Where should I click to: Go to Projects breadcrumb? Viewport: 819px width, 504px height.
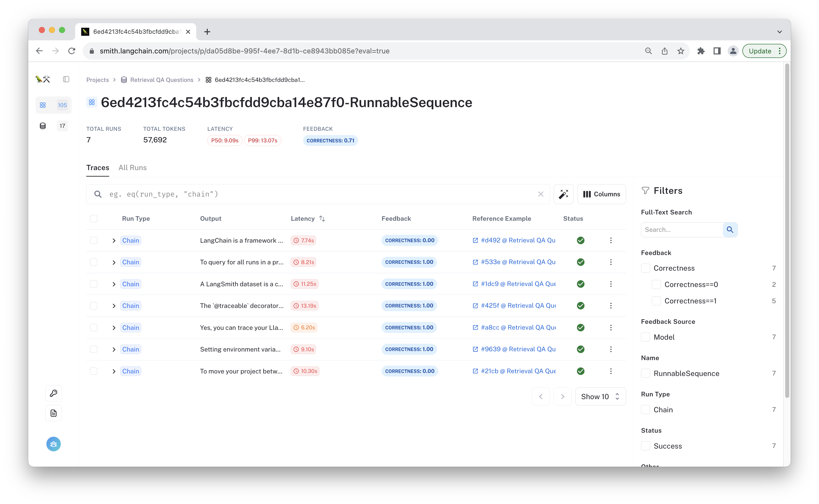[97, 80]
